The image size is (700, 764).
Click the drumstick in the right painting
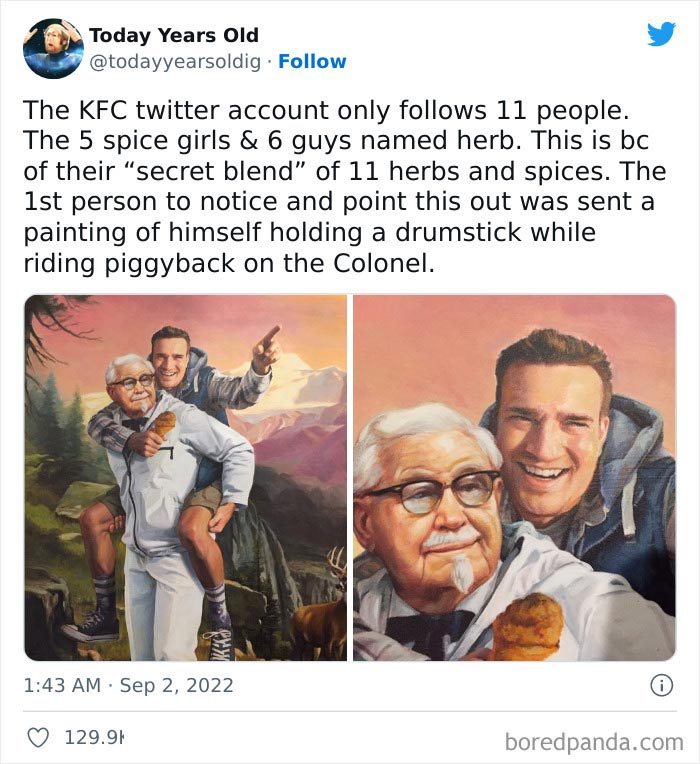[527, 625]
